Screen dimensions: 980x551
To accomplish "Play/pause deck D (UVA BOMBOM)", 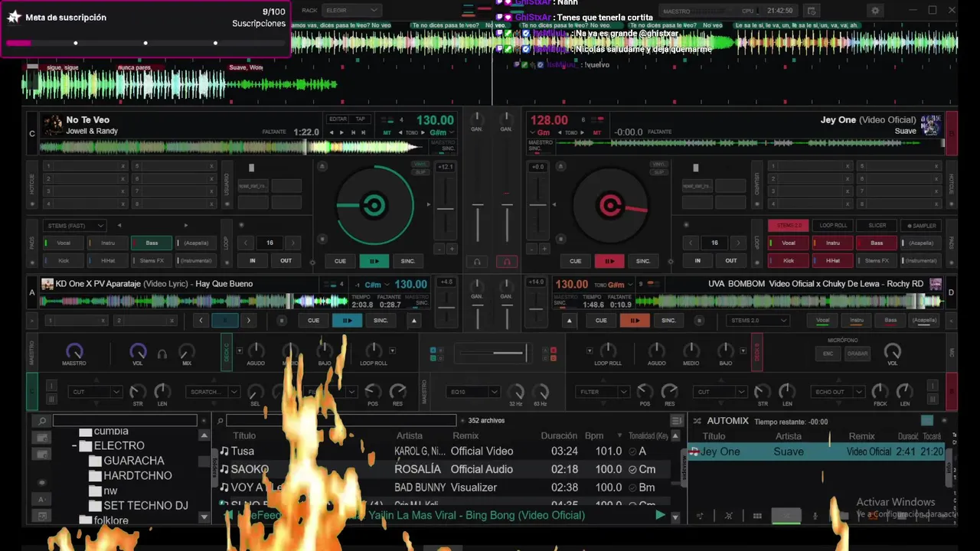I will [634, 321].
